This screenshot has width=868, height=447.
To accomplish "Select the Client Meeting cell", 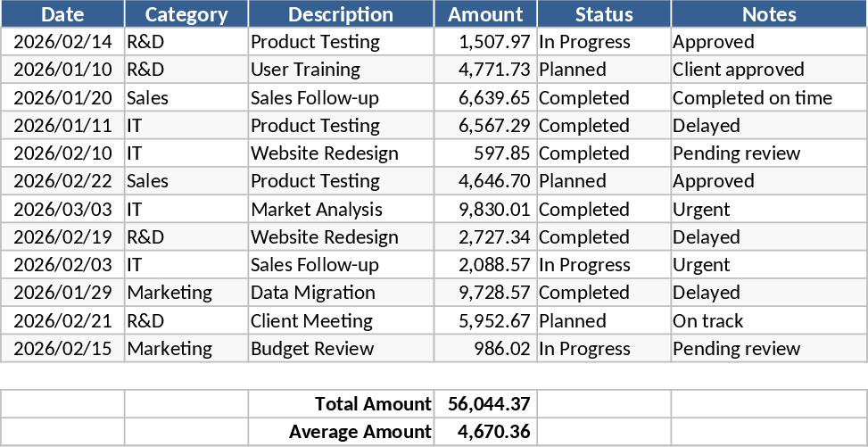I will (341, 321).
